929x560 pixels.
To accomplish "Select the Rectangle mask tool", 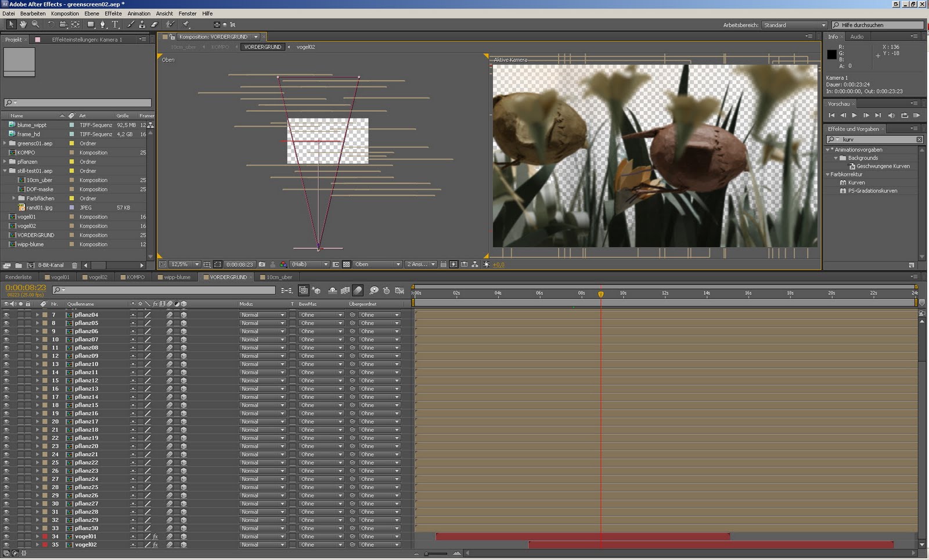I will (91, 24).
